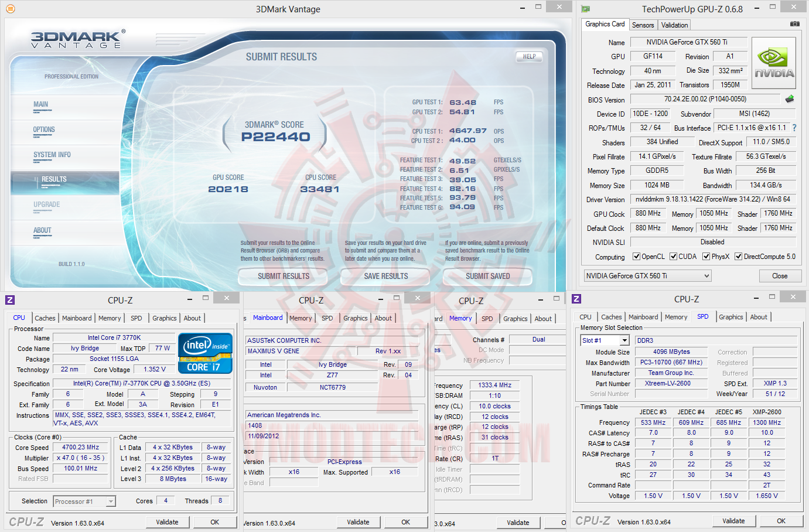Take a GPU-Z screenshot with the camera icon

794,24
